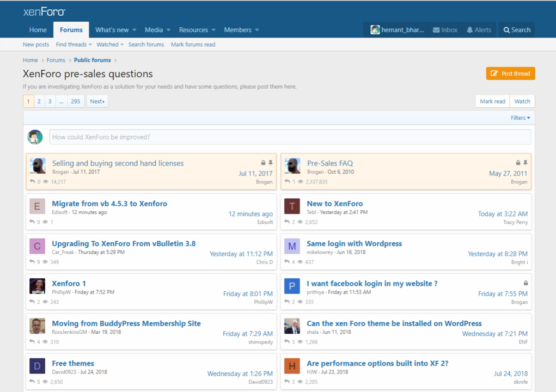Open the Find threads dropdown

pyautogui.click(x=74, y=44)
